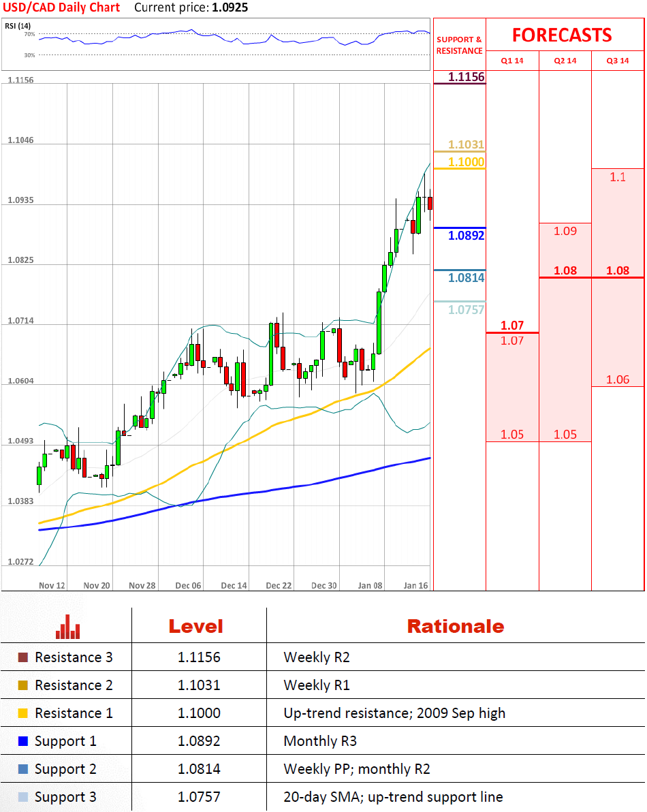Click the Resistance 1 row label
This screenshot has width=647, height=812.
pyautogui.click(x=74, y=713)
